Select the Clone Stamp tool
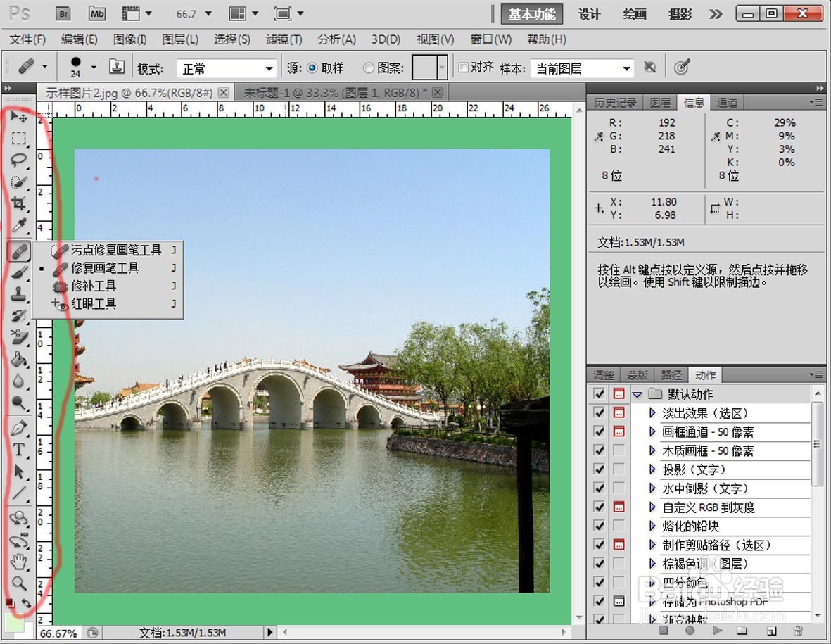Screen dimensions: 831x644 pyautogui.click(x=19, y=294)
